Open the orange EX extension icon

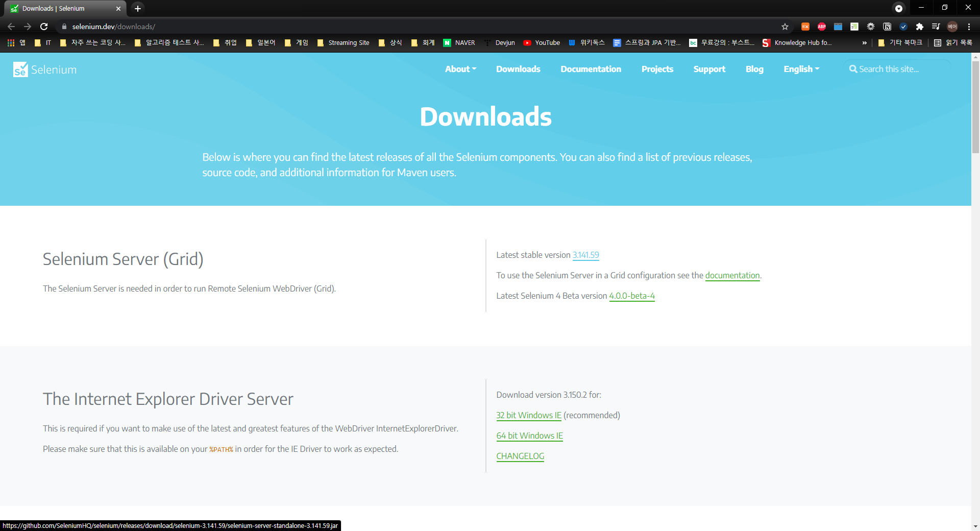pos(805,27)
